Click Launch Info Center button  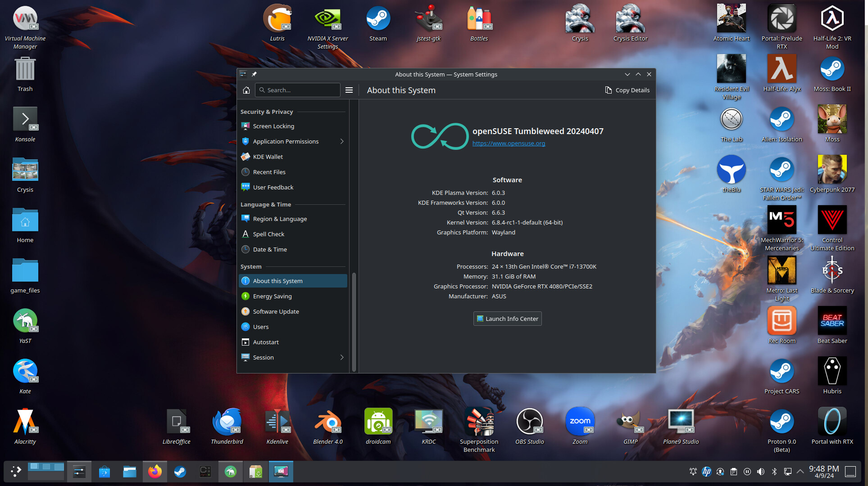[x=507, y=319]
